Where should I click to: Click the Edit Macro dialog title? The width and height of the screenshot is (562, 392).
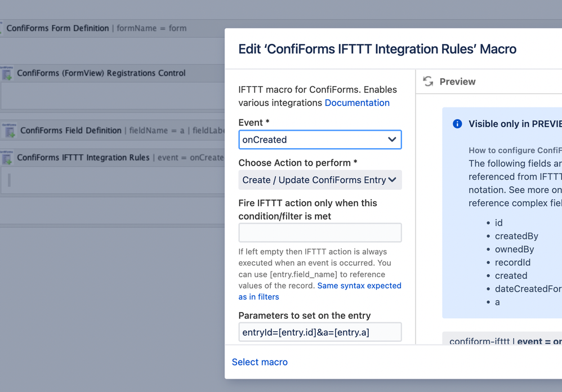377,49
